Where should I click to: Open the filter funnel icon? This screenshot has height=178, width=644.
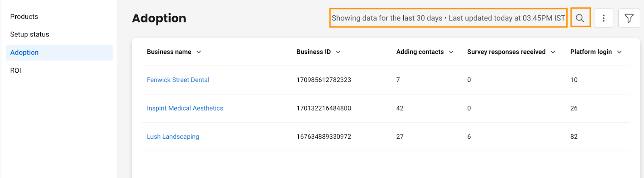tap(629, 18)
